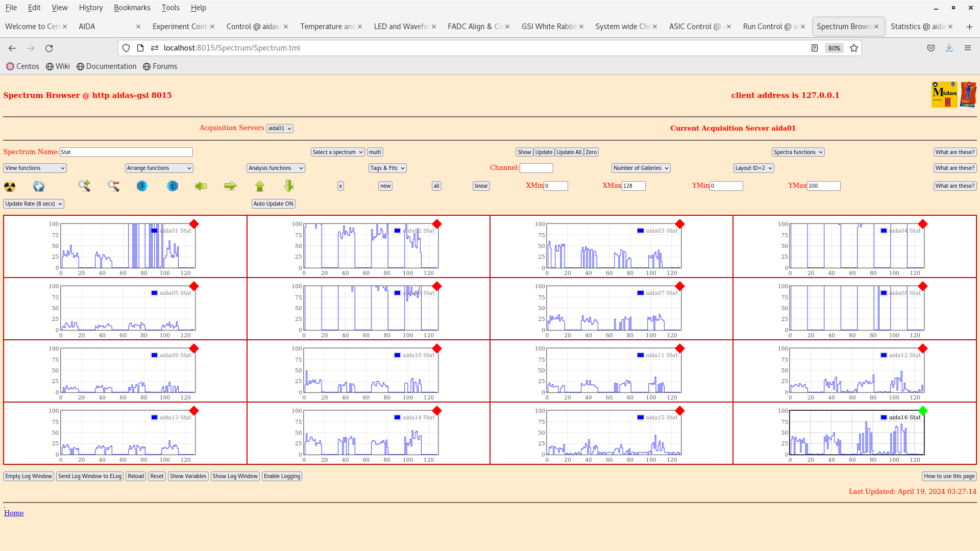
Task: Click the Channel input field
Action: coord(536,168)
